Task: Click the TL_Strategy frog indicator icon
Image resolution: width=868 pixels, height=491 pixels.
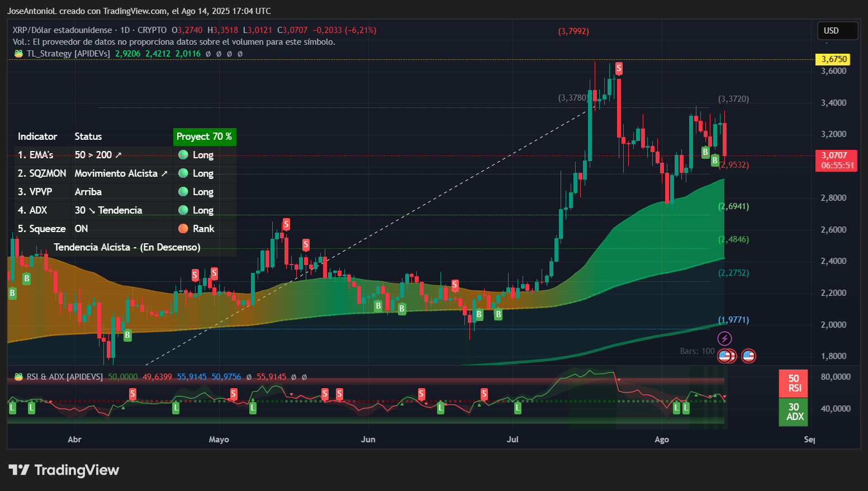Action: [x=17, y=54]
